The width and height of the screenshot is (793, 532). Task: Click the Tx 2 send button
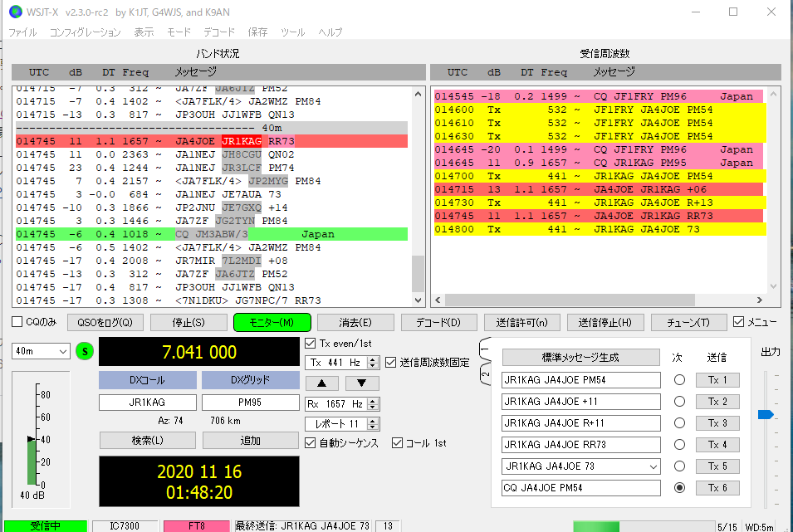pos(717,402)
